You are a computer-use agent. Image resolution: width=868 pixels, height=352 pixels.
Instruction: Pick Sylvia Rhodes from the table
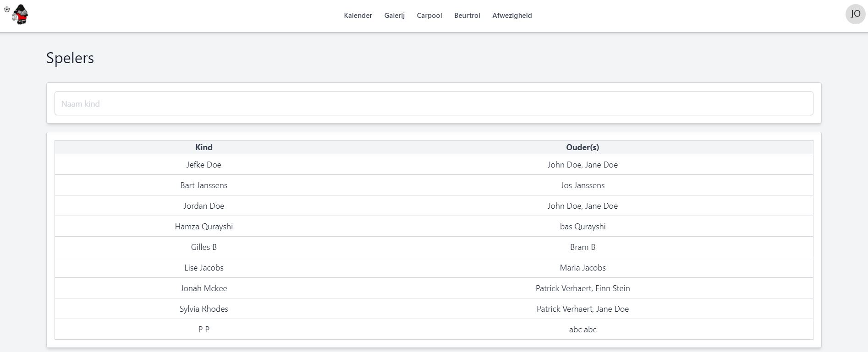point(203,309)
